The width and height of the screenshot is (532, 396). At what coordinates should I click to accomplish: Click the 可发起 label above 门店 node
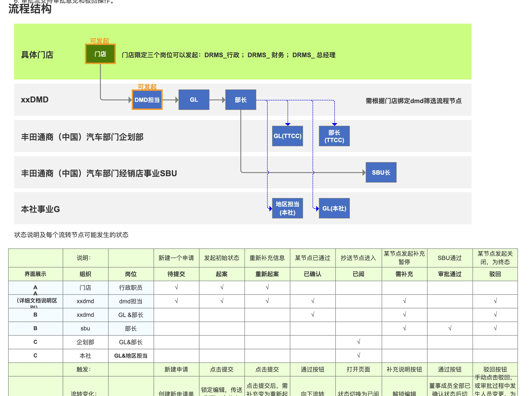point(99,41)
